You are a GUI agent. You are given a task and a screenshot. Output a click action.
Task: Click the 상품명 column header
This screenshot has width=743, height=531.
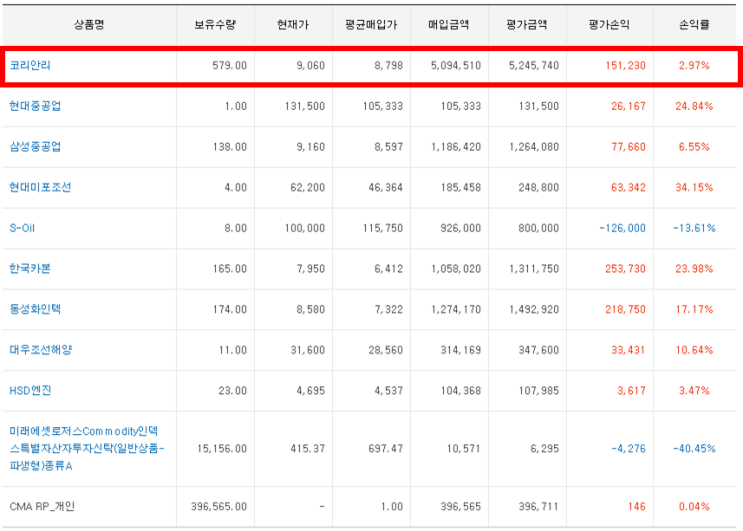click(89, 25)
